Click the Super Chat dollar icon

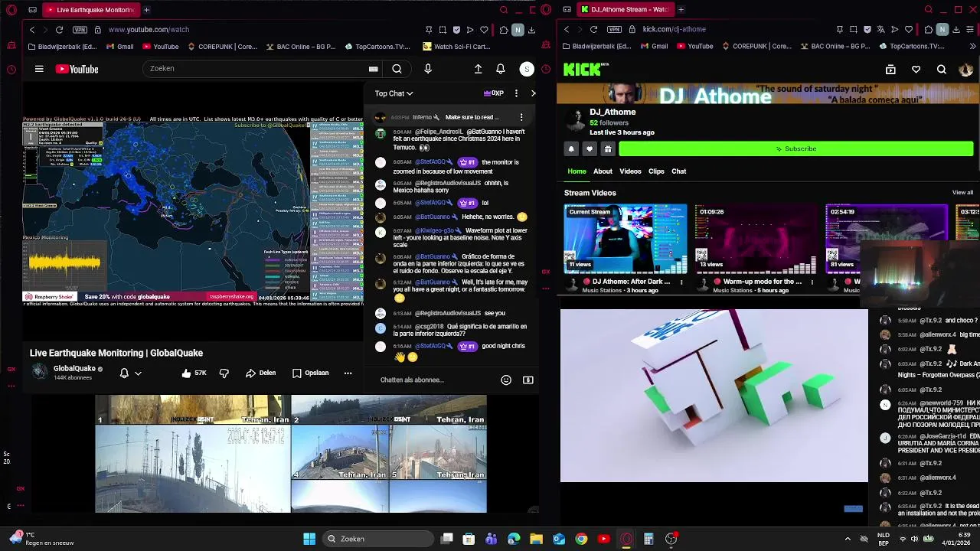(x=528, y=380)
